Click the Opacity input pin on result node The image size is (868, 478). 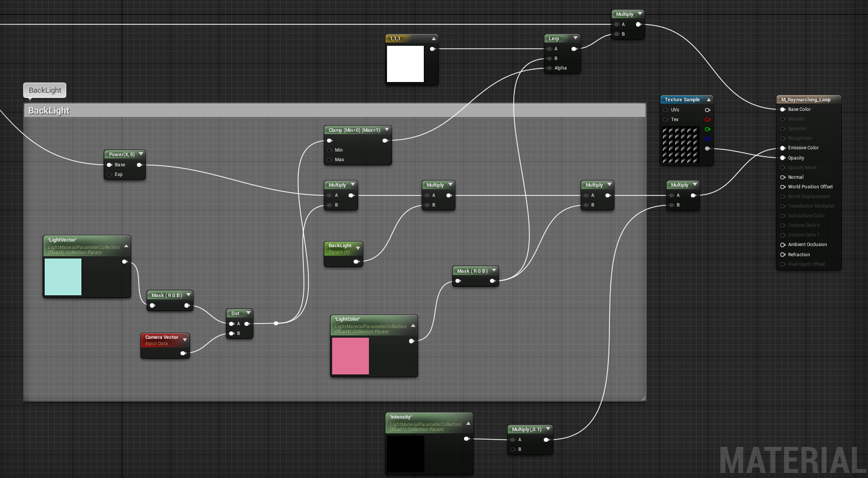(783, 158)
